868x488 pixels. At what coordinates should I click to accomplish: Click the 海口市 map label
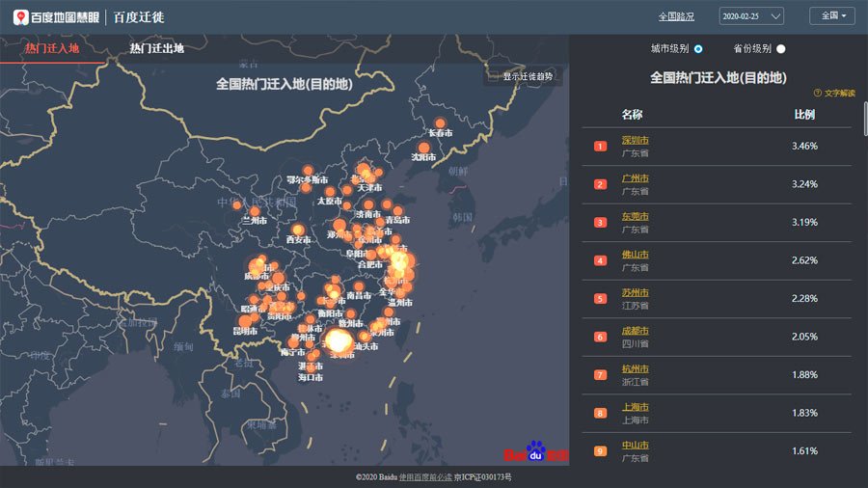pyautogui.click(x=311, y=377)
